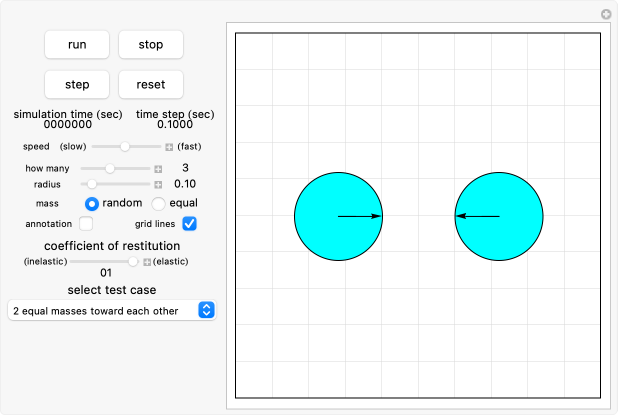Screen dimensions: 618x416
Task: Click the select test case label
Action: coord(112,290)
